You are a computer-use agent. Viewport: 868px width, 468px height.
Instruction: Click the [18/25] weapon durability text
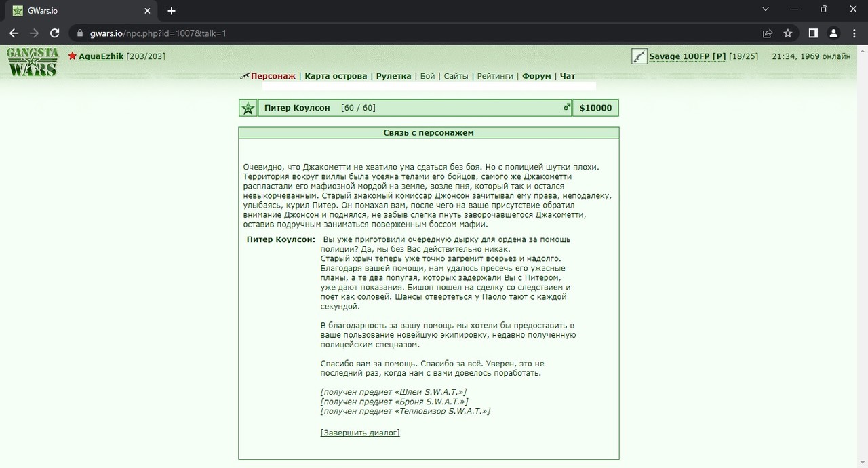(x=743, y=56)
